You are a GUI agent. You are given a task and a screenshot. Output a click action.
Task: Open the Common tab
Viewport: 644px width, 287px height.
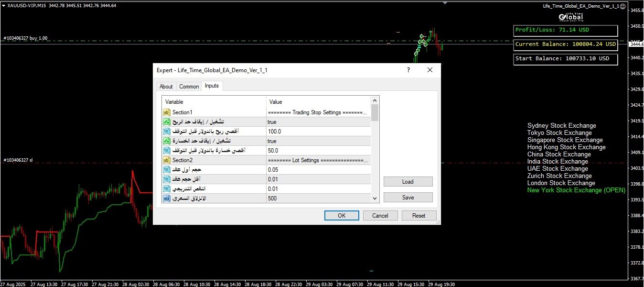(189, 87)
